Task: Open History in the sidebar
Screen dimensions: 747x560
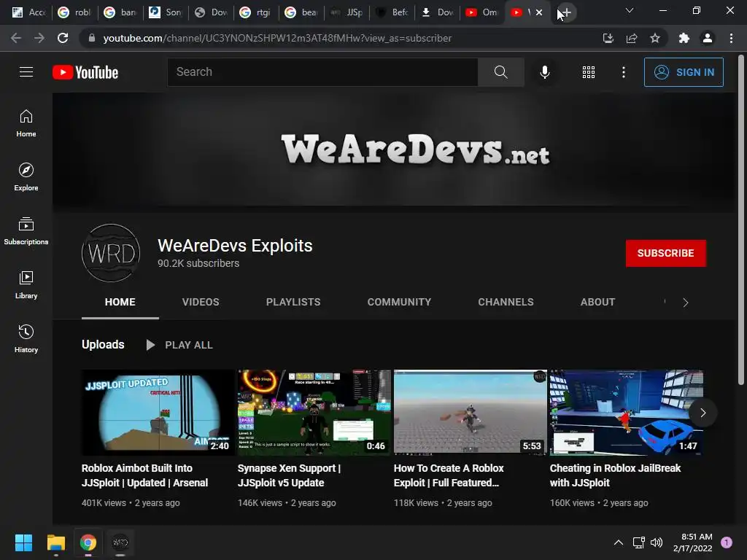Action: [26, 338]
